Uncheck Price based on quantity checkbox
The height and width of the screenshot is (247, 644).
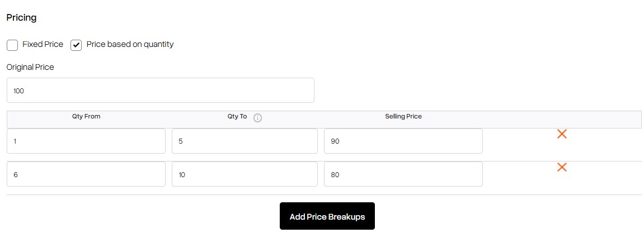pyautogui.click(x=76, y=45)
